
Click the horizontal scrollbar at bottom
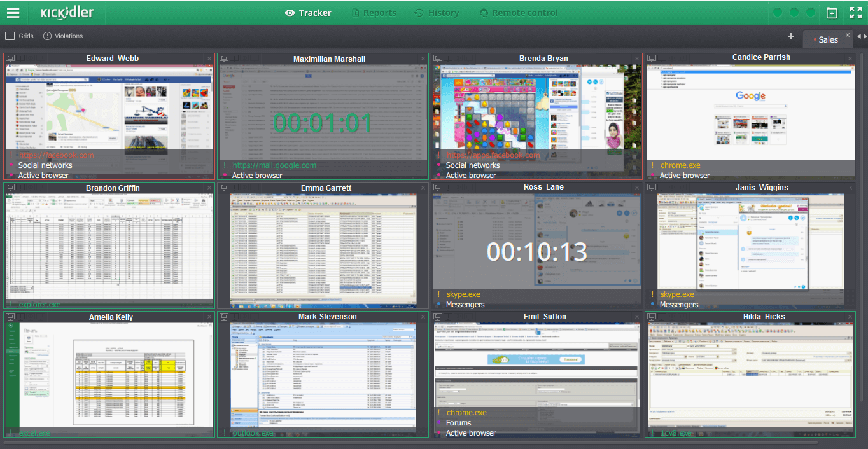410,442
